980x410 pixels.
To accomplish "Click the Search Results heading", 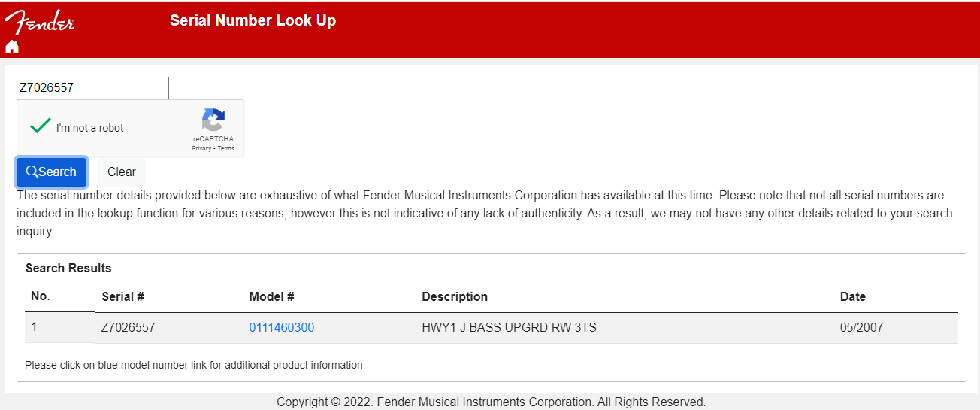I will tap(68, 268).
